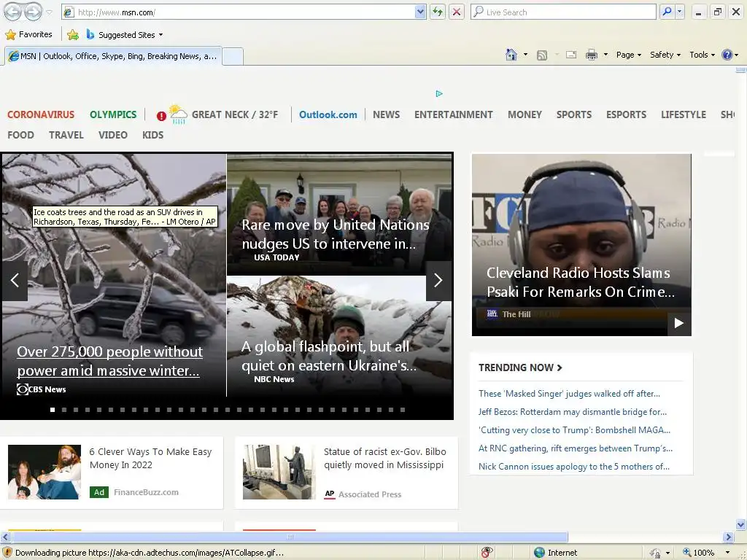The height and width of the screenshot is (560, 747).
Task: Click the Refresh page icon
Action: (438, 12)
